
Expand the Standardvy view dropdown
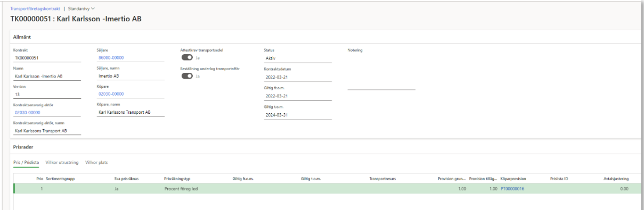click(81, 9)
